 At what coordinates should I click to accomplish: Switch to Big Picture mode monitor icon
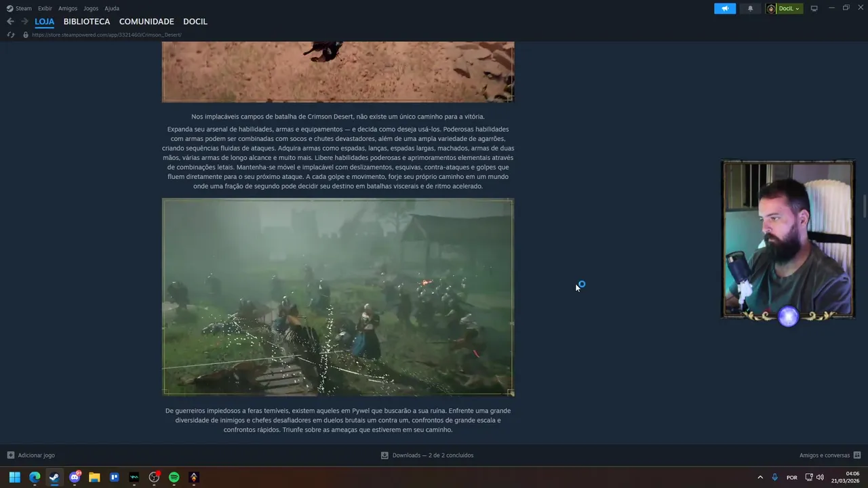814,8
